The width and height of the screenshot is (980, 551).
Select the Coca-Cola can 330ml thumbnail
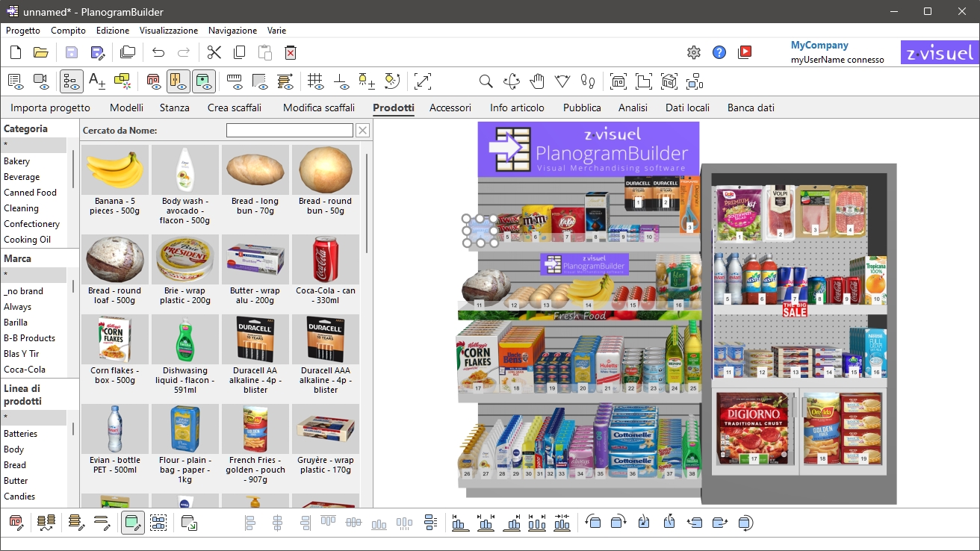click(x=326, y=260)
